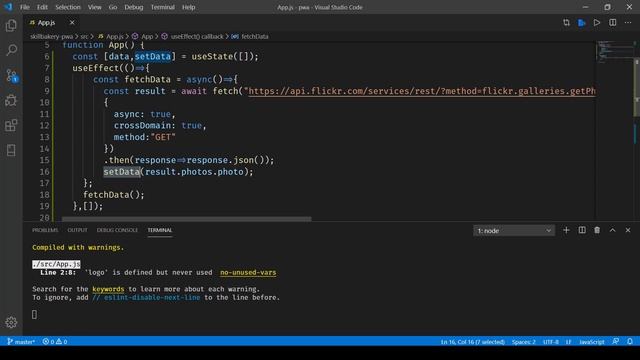
Task: Click the play triangle icon in editor toolbar
Action: pyautogui.click(x=597, y=22)
